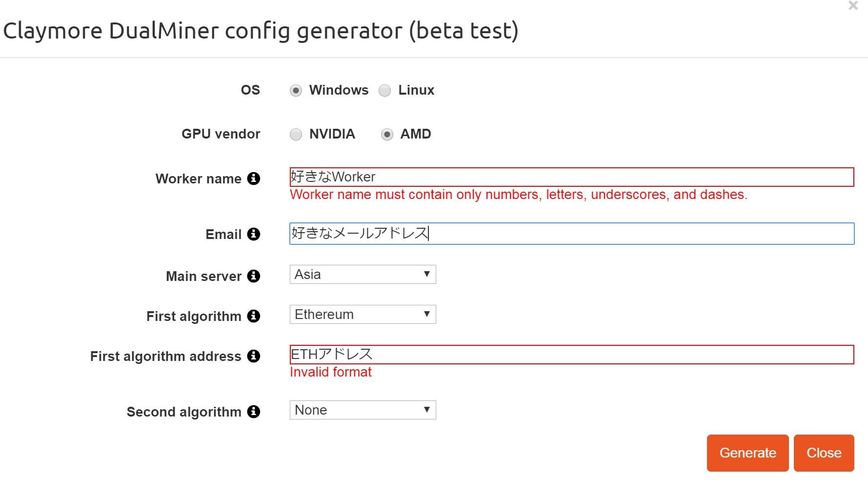Click the 'Claymore DualMiner config generator' title

(261, 31)
